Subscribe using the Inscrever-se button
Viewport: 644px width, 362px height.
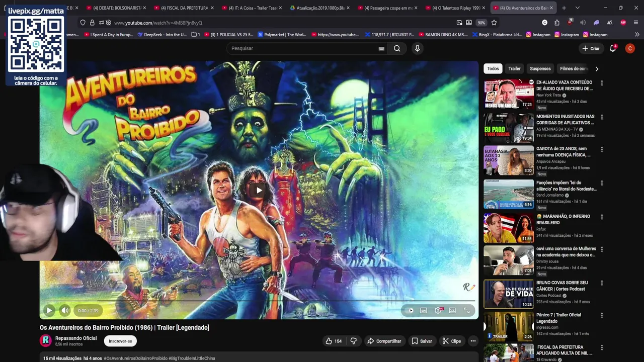120,341
